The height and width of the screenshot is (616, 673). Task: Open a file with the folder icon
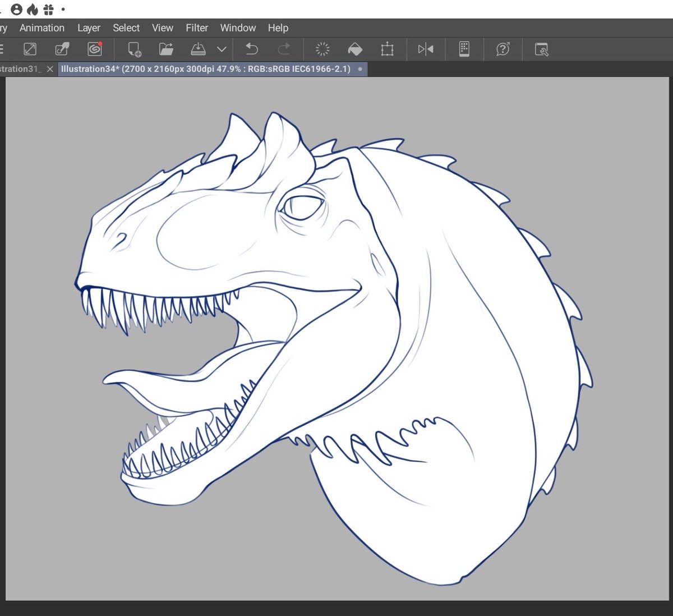tap(166, 49)
